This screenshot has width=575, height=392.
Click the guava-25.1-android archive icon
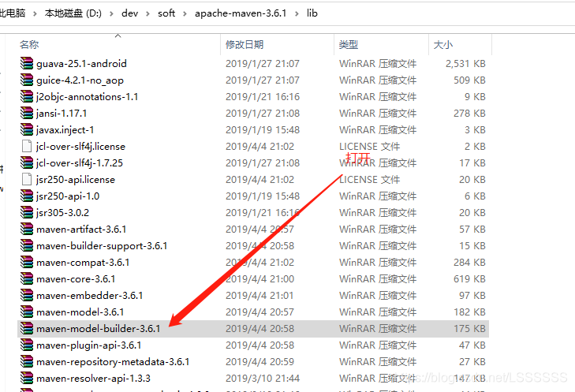point(27,63)
